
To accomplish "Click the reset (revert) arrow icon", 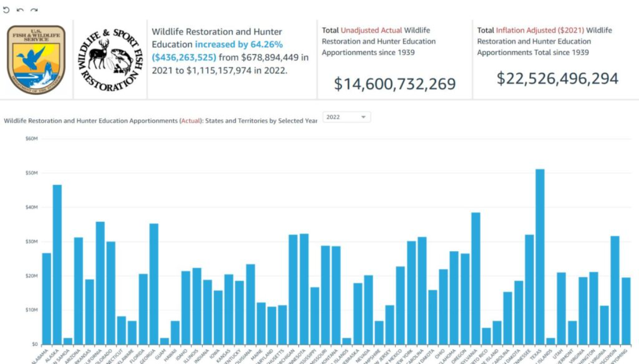I will (x=6, y=10).
